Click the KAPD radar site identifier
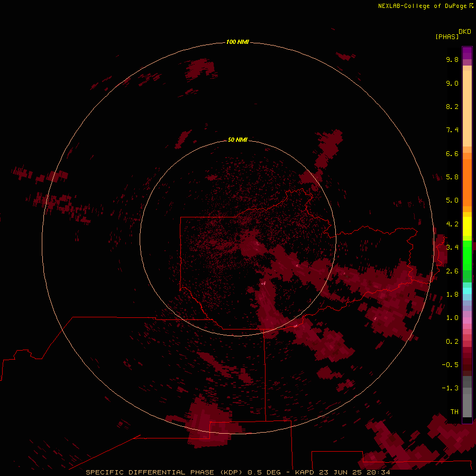476x476 pixels. pos(305,472)
